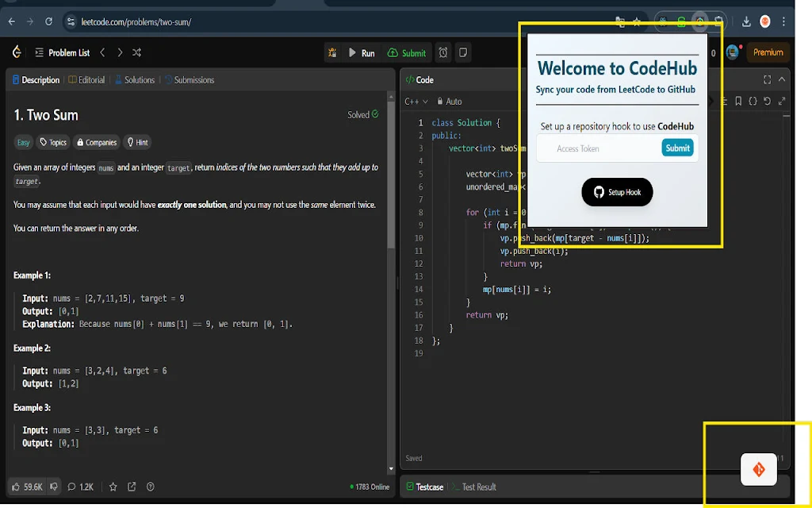Collapse the Code panel with chevron
The height and width of the screenshot is (508, 812).
(x=782, y=79)
